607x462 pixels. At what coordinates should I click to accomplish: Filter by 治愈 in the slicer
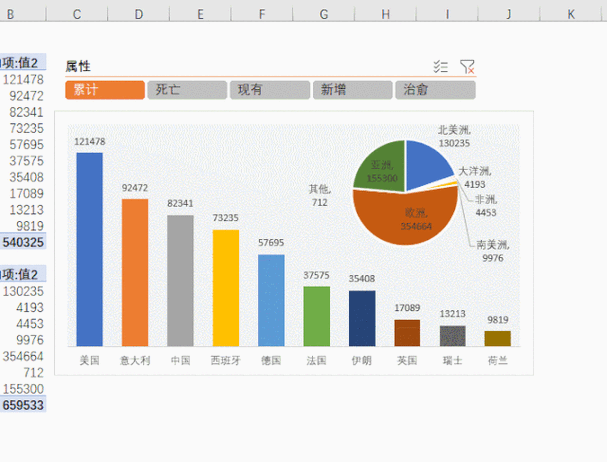point(434,90)
